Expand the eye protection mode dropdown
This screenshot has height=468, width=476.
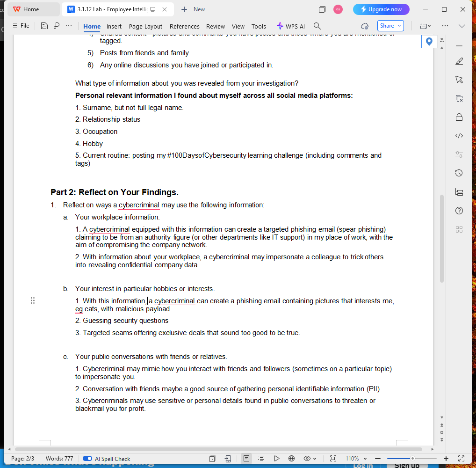point(315,459)
